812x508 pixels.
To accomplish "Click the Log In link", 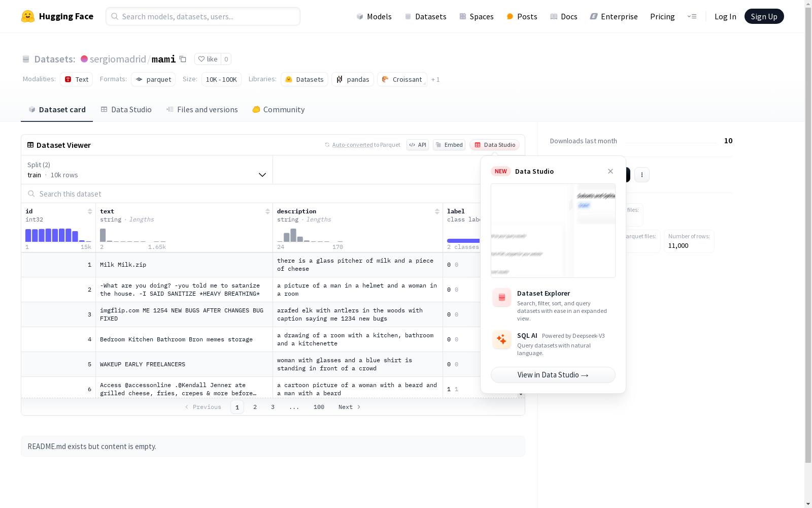I will coord(725,16).
